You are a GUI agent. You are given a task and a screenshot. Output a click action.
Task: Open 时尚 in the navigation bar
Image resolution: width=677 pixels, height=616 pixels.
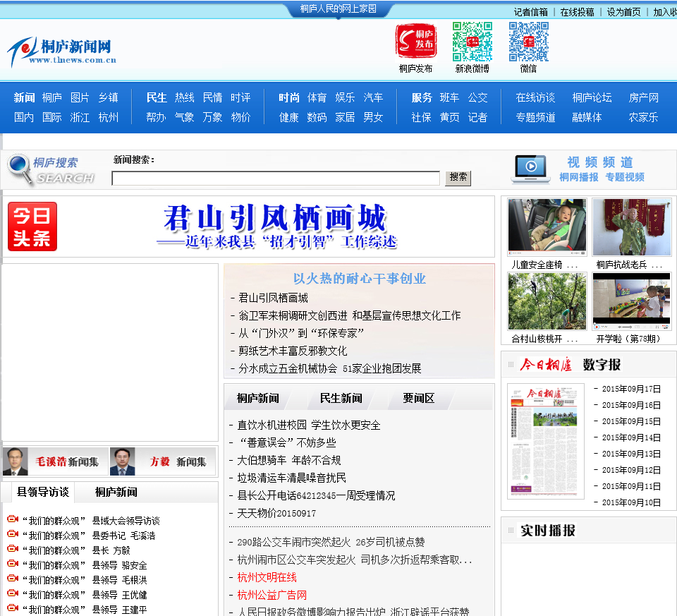289,97
